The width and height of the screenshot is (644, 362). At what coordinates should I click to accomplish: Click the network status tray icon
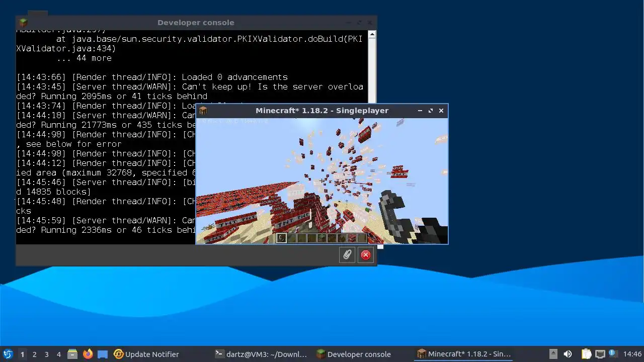[x=600, y=354]
